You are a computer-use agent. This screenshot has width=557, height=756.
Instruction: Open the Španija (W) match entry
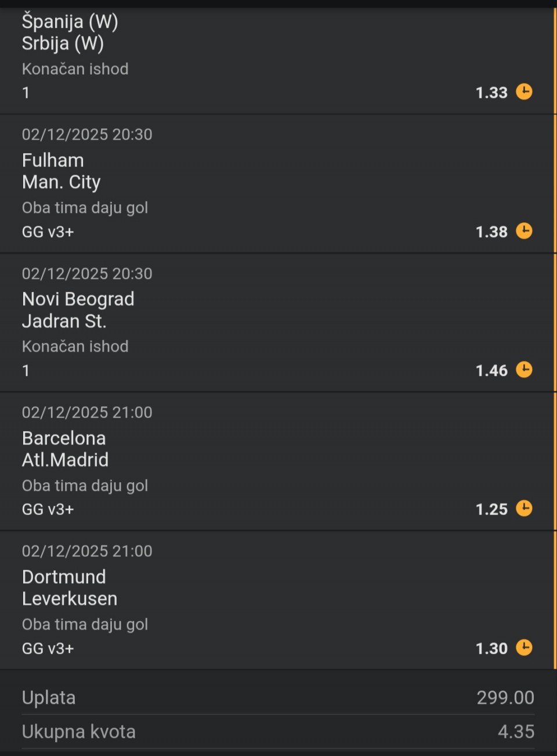(70, 22)
